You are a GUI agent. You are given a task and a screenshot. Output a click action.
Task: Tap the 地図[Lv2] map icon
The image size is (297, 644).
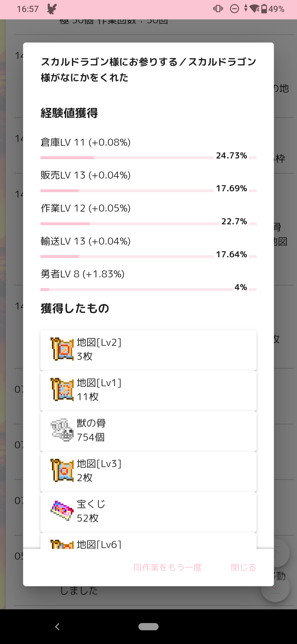click(x=62, y=349)
